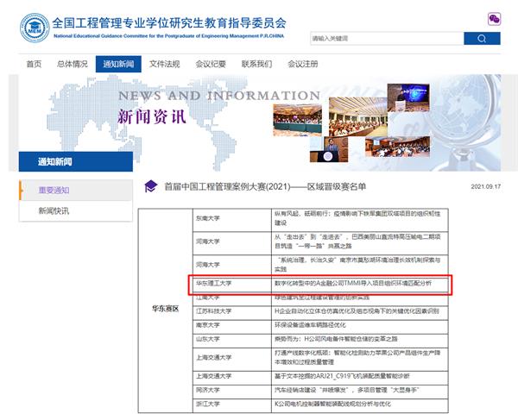Click the publication date 2021.09.17
This screenshot has height=420, width=518.
coord(485,187)
